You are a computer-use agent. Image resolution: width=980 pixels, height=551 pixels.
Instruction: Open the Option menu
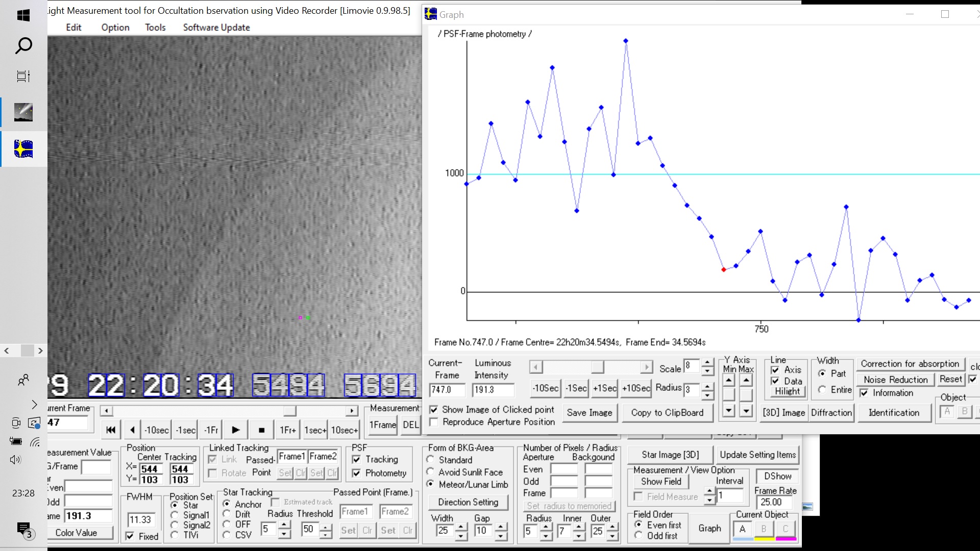coord(115,28)
